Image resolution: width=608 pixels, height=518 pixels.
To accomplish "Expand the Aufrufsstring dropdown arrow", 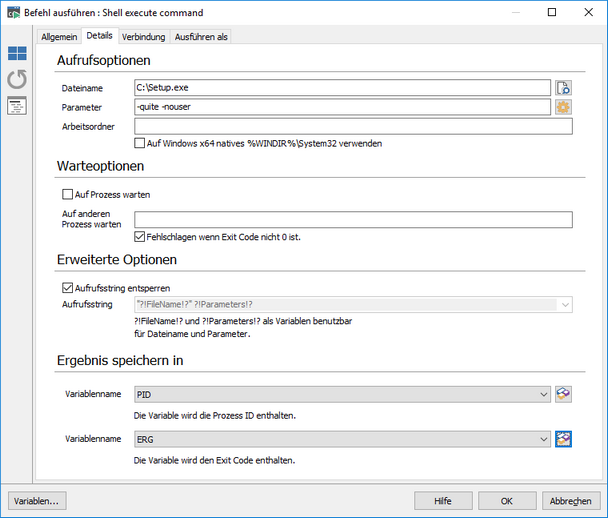I will click(x=565, y=305).
